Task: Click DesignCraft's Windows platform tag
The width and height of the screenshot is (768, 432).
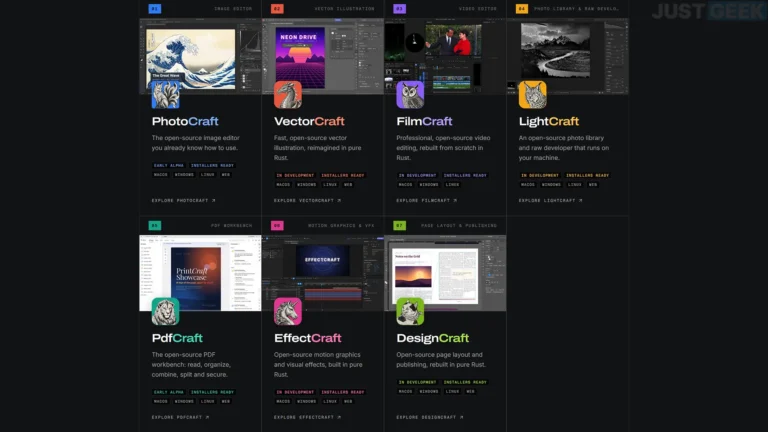Action: (x=429, y=391)
